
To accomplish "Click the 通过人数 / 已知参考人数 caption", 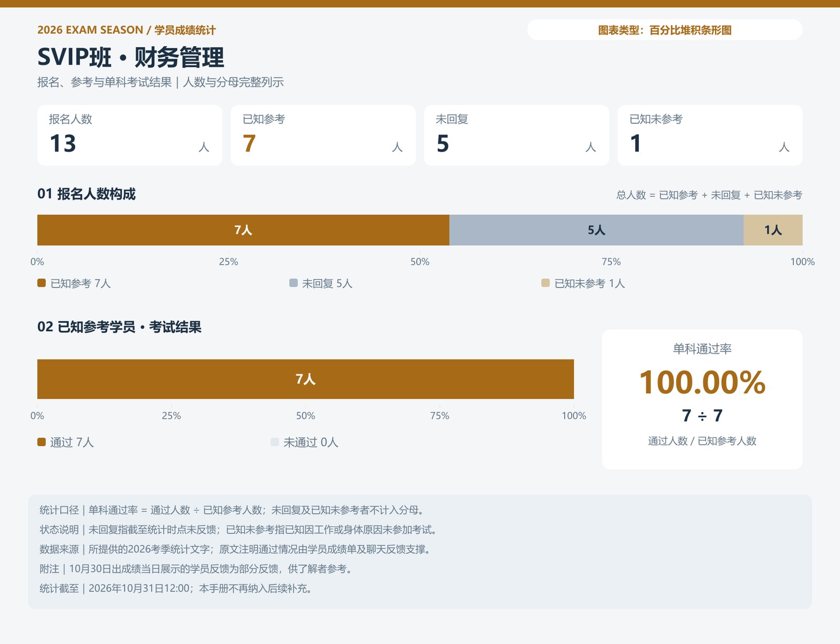I will 702,441.
